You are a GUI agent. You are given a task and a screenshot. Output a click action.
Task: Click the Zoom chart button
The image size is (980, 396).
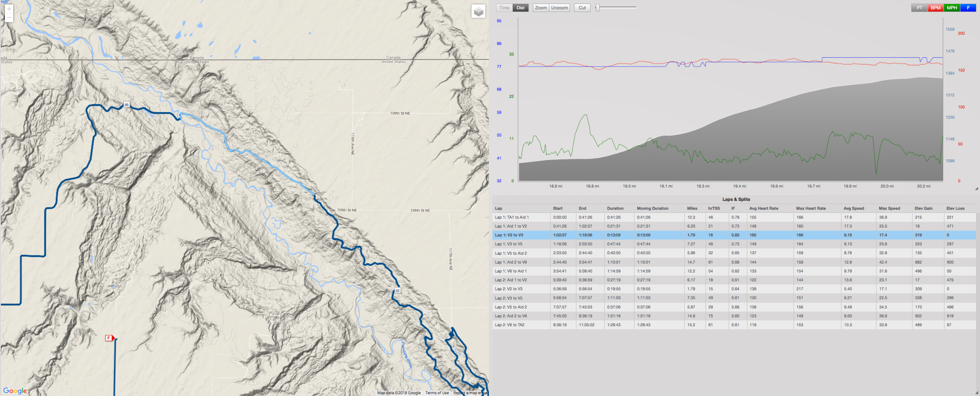[541, 8]
